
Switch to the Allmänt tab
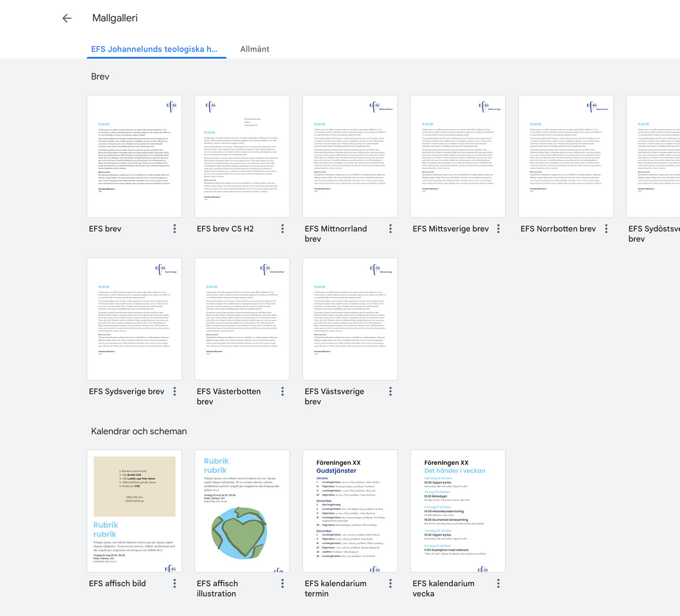click(x=254, y=49)
